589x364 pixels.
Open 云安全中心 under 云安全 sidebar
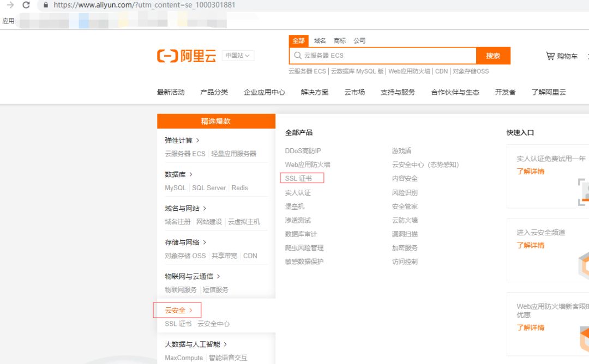214,324
